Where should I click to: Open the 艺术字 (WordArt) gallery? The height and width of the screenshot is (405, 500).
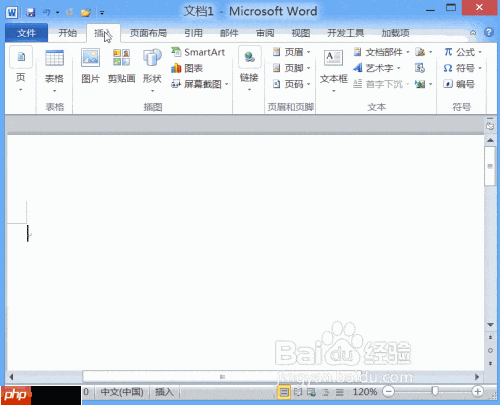point(377,68)
